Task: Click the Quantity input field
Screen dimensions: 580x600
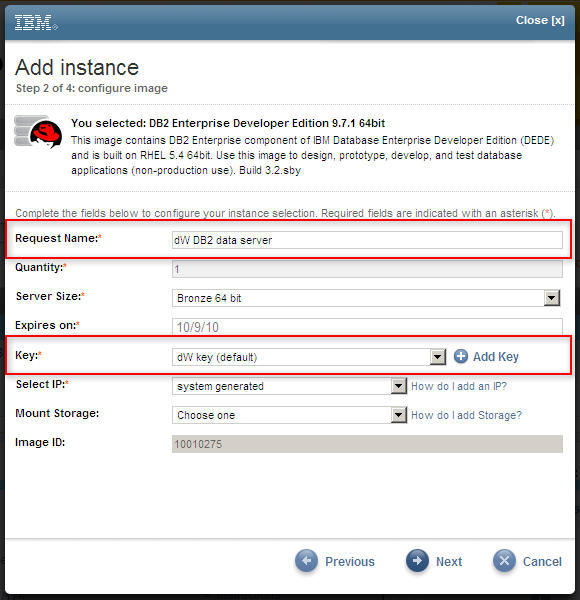Action: (x=367, y=269)
